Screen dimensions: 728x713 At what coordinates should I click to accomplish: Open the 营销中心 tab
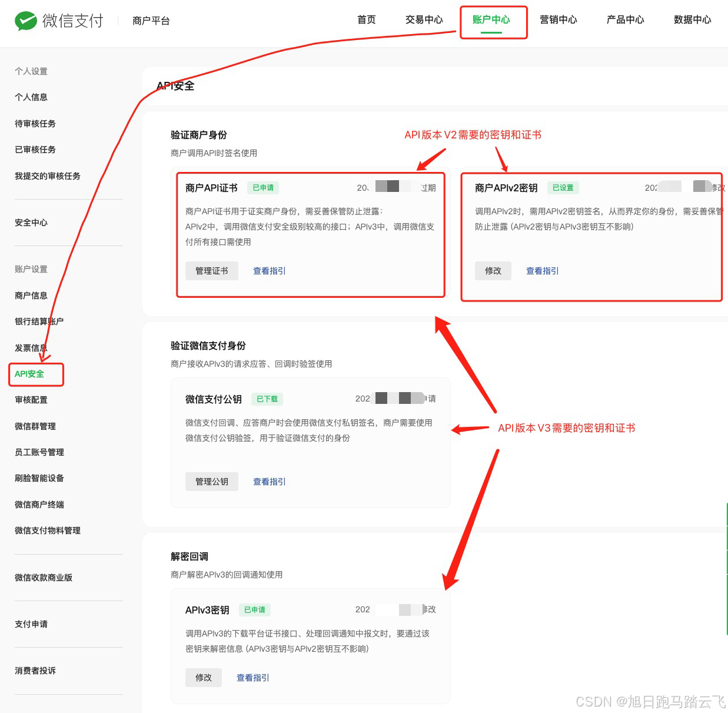pos(559,20)
